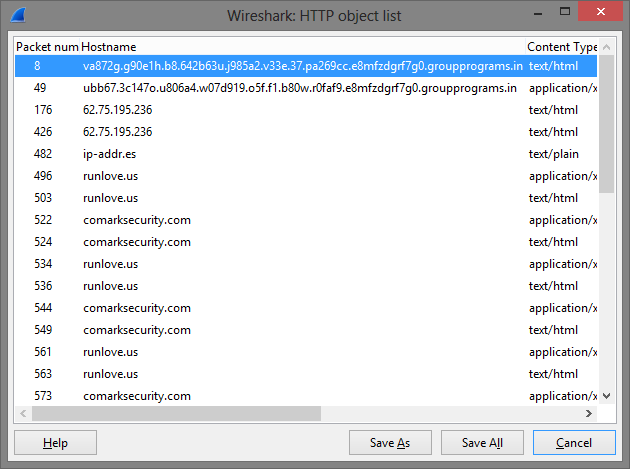Image resolution: width=630 pixels, height=469 pixels.
Task: Click the horizontal scrollbar thumb
Action: click(x=176, y=414)
